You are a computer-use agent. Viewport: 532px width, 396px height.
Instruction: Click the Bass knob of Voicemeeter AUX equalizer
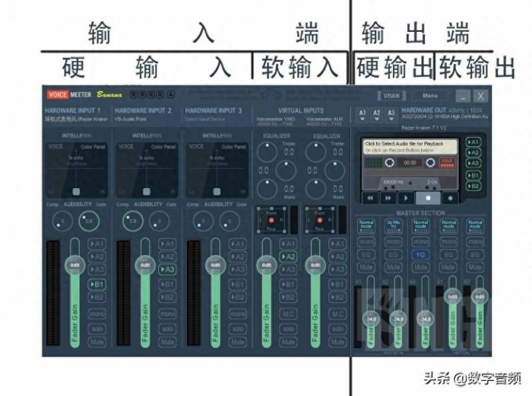pyautogui.click(x=316, y=189)
